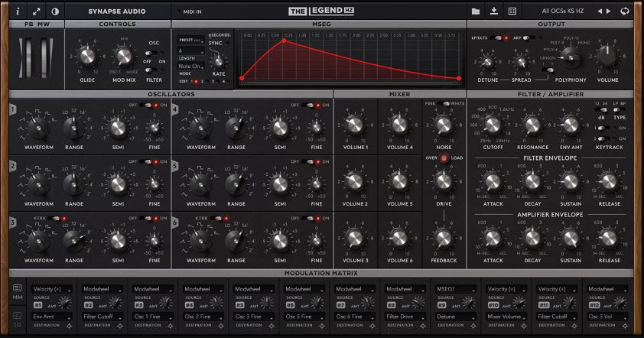
Task: Switch the PINK/WHITE noise toggle
Action: point(444,104)
